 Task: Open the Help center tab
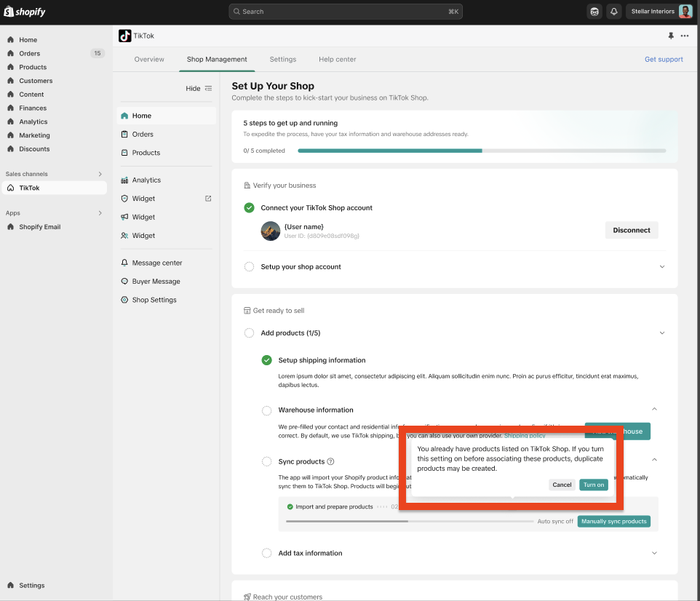tap(337, 60)
